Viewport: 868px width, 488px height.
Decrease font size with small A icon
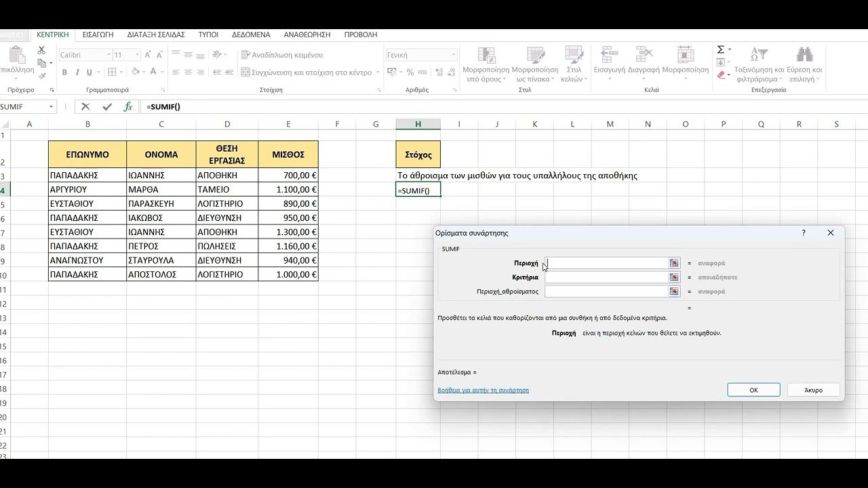(x=159, y=55)
